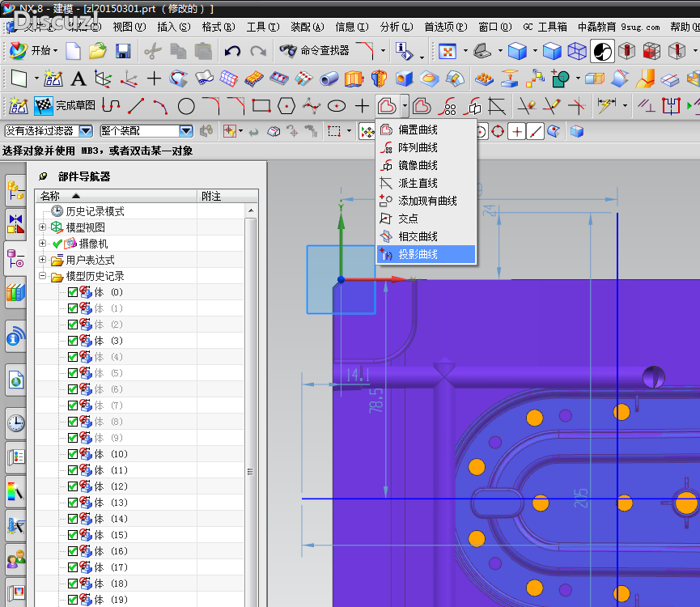Choose 相交曲线 from the curve dropdown menu
The height and width of the screenshot is (607, 700).
[426, 236]
